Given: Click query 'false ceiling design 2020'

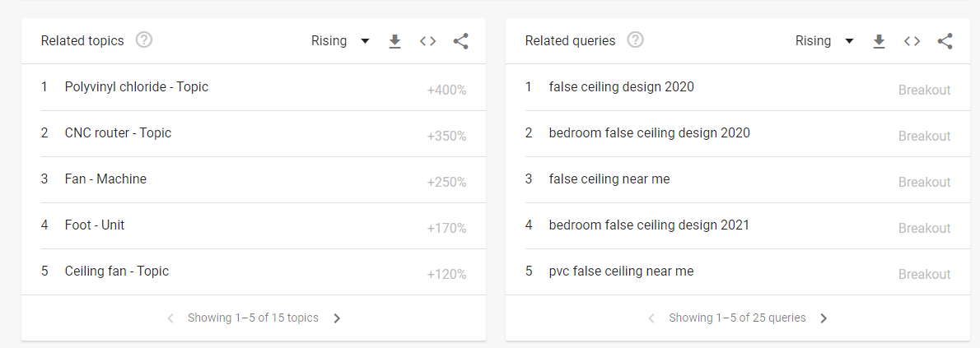Looking at the screenshot, I should coord(621,87).
